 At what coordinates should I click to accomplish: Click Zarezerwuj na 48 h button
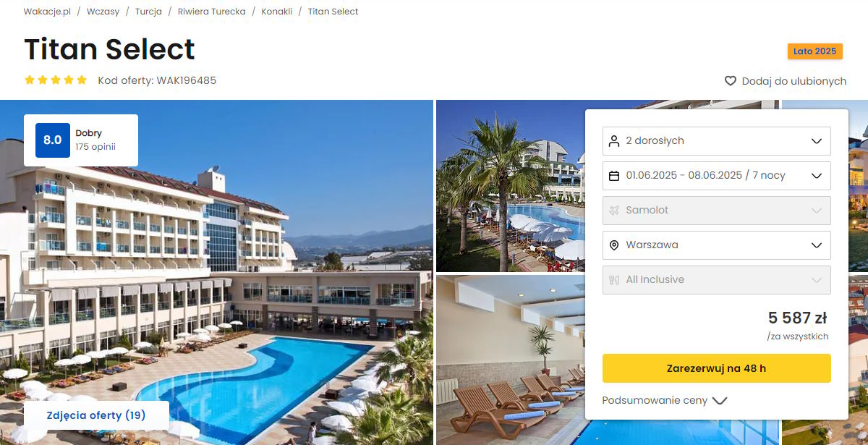(x=716, y=368)
